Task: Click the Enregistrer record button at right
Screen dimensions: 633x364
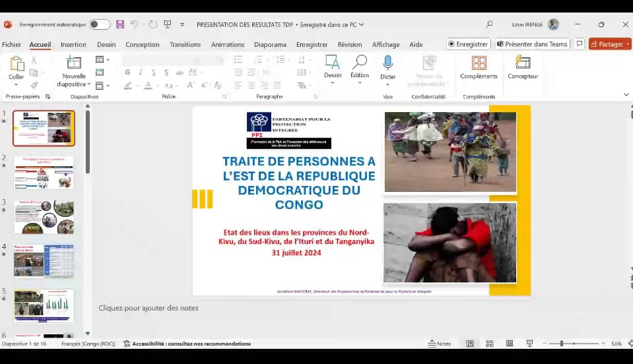Action: 468,44
